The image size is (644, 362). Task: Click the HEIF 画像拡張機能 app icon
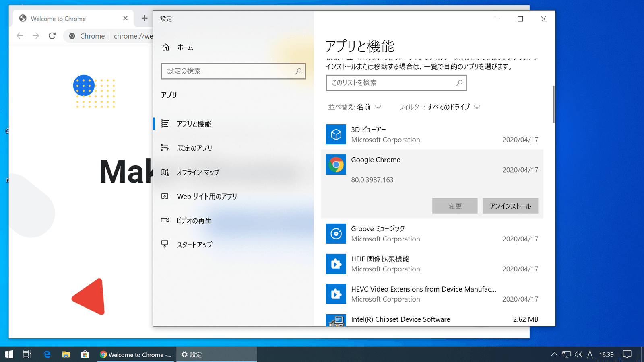coord(336,264)
